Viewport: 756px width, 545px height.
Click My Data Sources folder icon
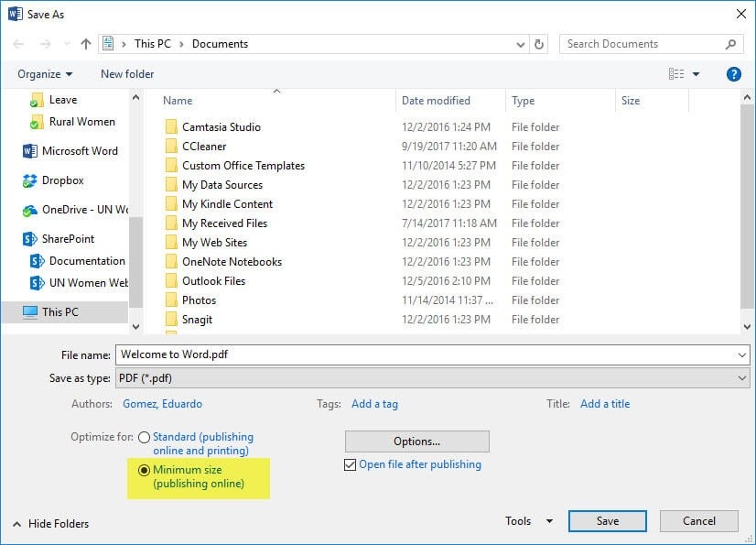pyautogui.click(x=171, y=184)
